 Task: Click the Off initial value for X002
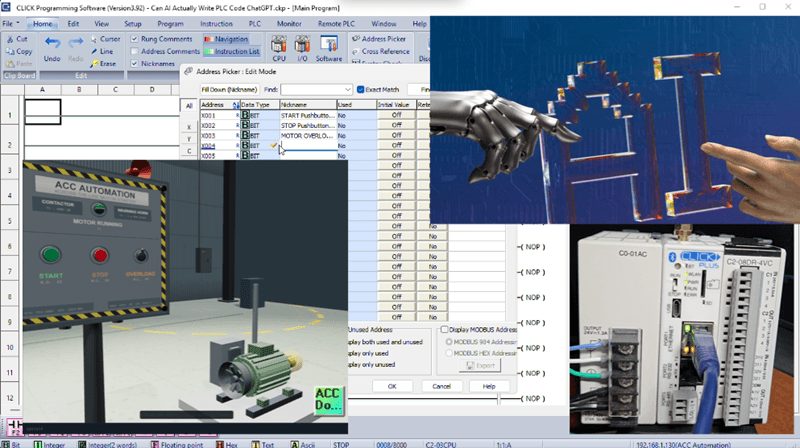[x=396, y=126]
